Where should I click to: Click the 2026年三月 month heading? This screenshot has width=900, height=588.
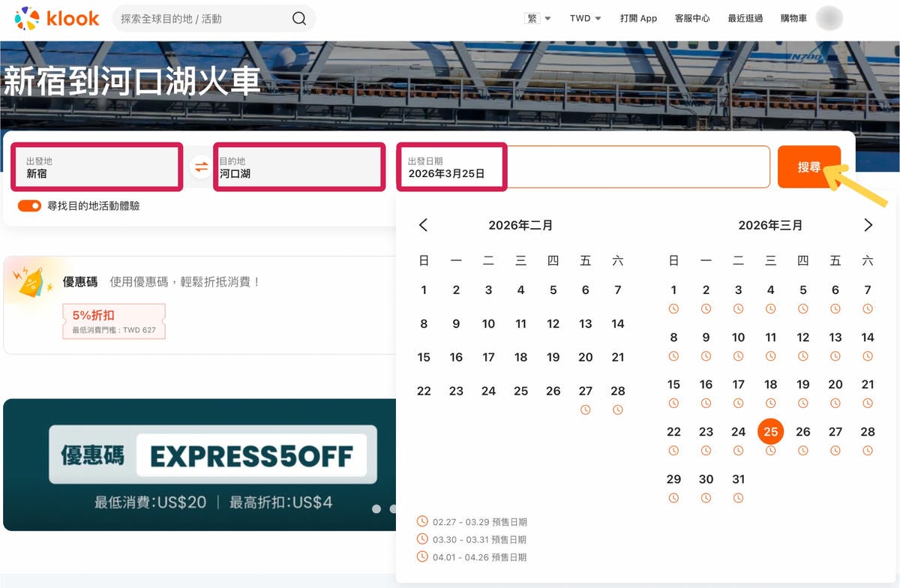(x=770, y=225)
